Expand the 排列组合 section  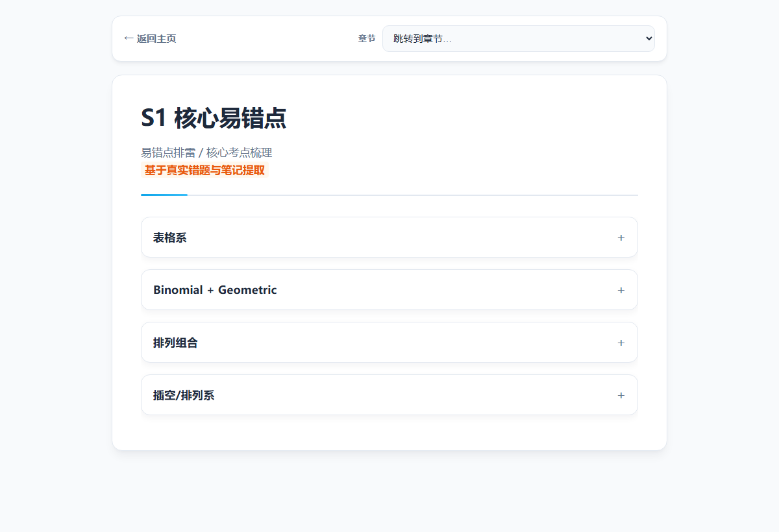coord(389,343)
